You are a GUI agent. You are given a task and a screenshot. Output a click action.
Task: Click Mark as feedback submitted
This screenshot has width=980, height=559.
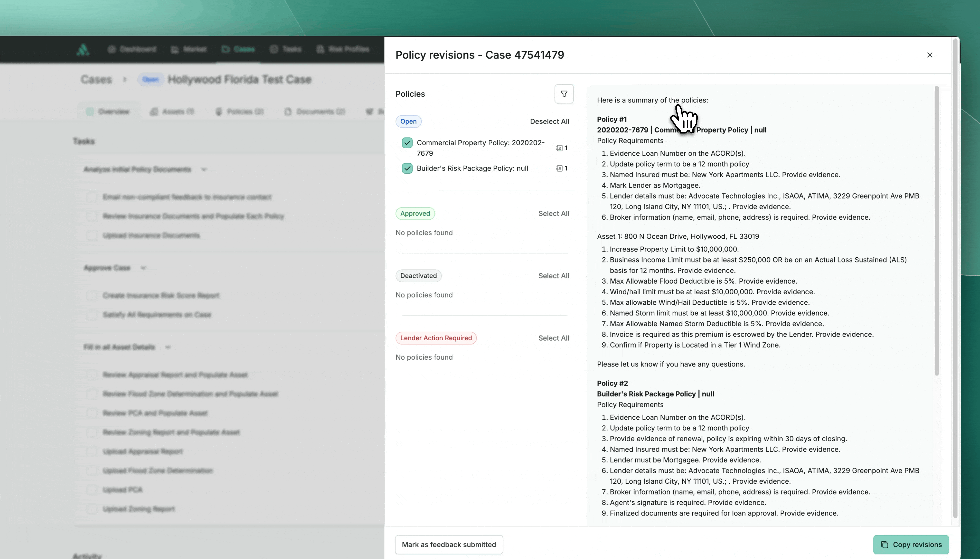coord(449,545)
